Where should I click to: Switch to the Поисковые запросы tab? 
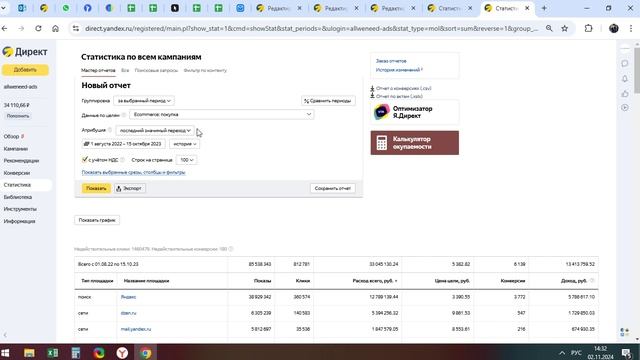(x=156, y=70)
